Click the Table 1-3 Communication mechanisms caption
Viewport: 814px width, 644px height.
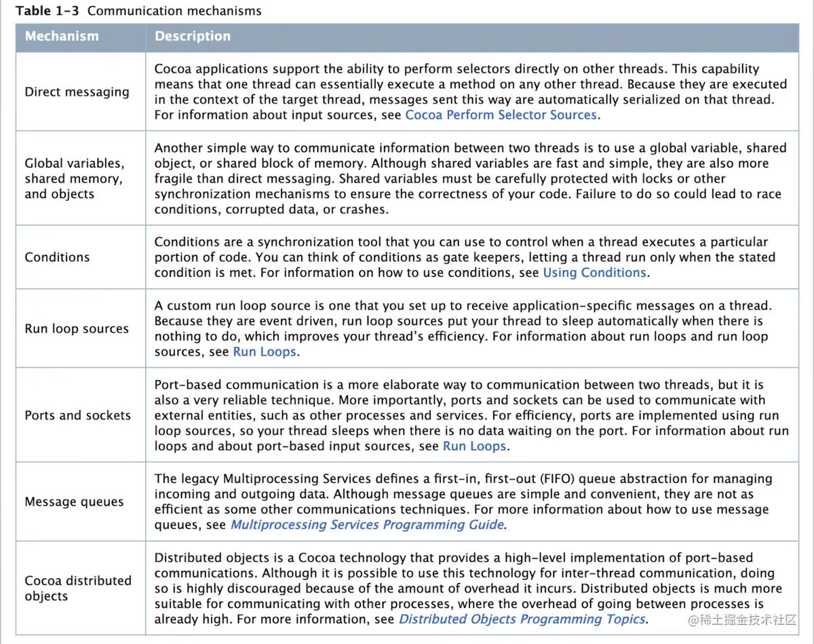coord(138,11)
